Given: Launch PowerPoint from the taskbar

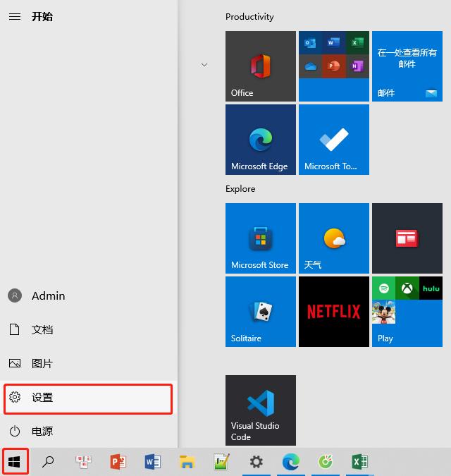Looking at the screenshot, I should pos(118,462).
